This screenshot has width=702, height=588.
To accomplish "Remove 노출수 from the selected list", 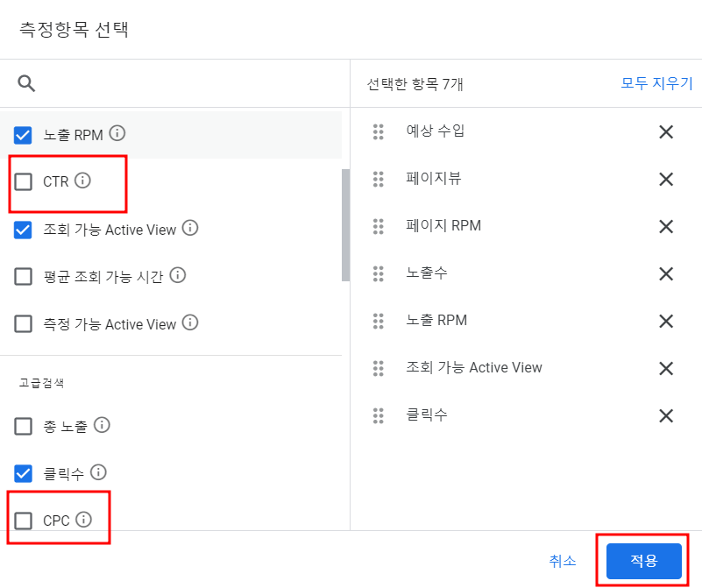I will 665,273.
